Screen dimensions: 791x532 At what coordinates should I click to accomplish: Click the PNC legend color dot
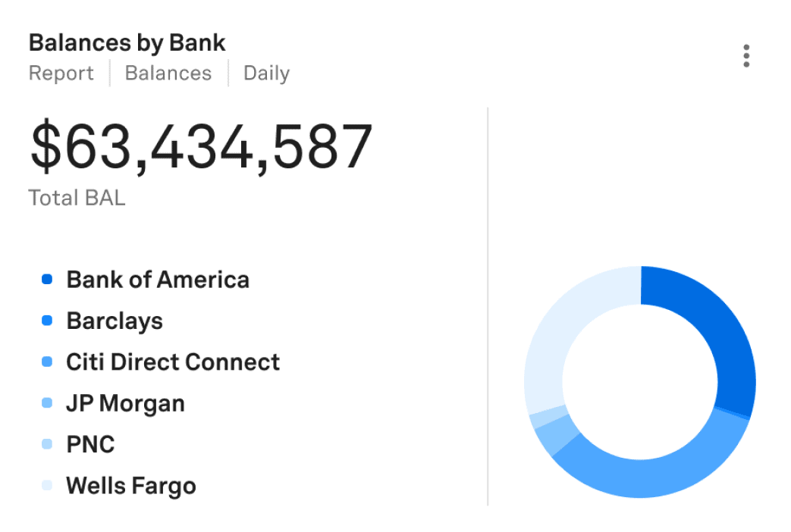[47, 444]
